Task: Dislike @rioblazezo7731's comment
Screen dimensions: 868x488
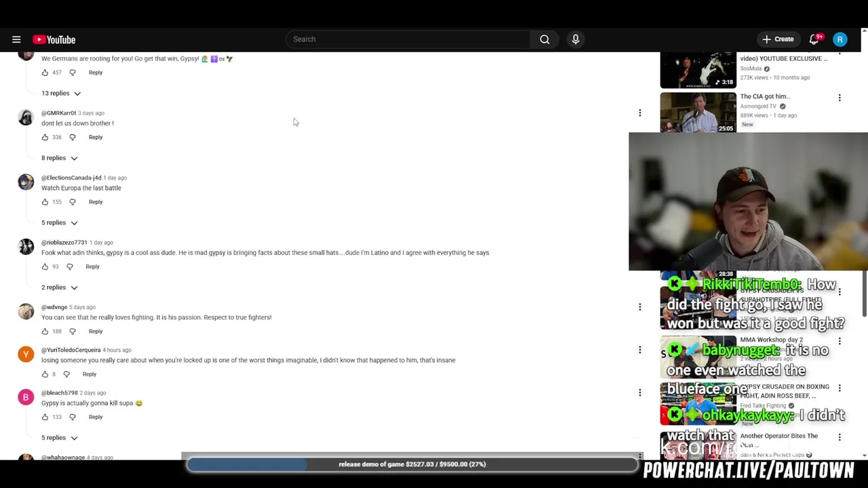Action: click(x=69, y=266)
